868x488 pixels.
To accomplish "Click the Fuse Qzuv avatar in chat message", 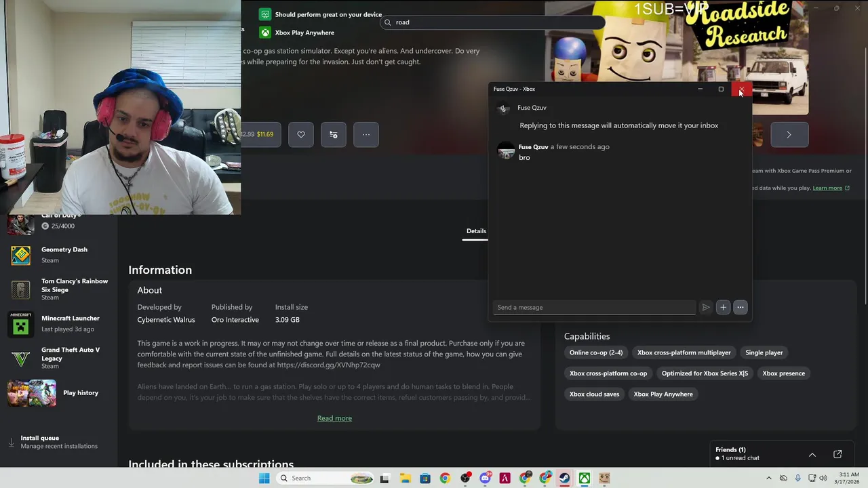I will [x=506, y=151].
